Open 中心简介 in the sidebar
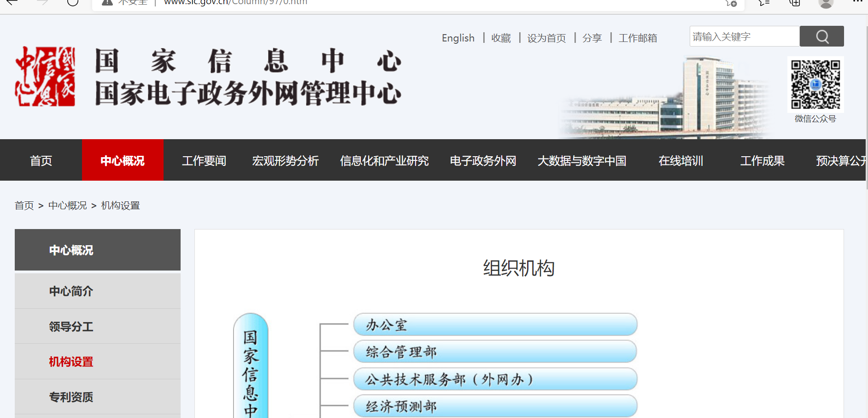 point(98,291)
